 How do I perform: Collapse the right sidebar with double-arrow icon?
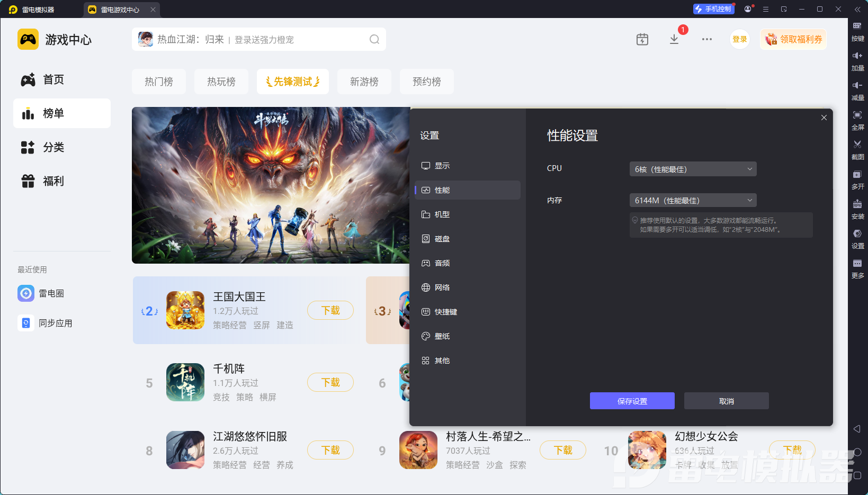(857, 9)
